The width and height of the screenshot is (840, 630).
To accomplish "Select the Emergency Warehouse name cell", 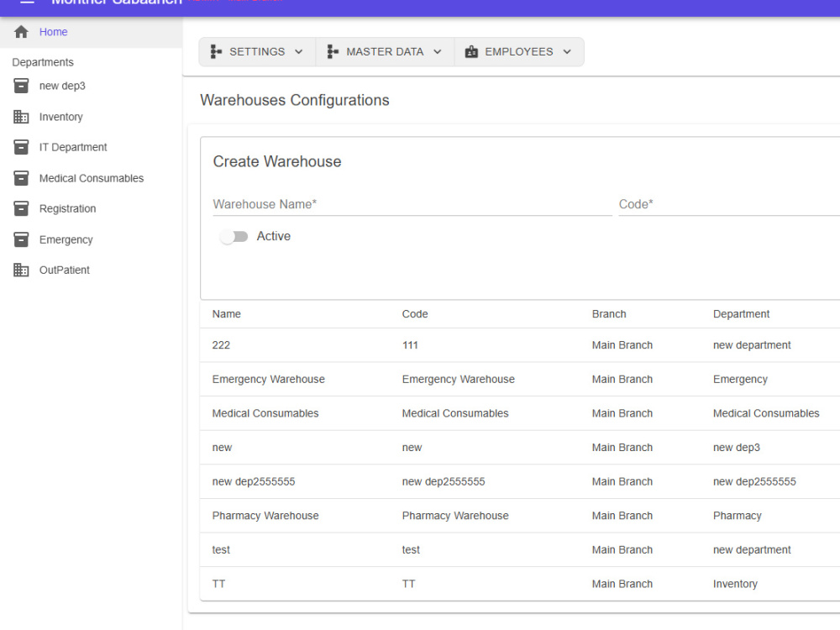I will (x=269, y=380).
